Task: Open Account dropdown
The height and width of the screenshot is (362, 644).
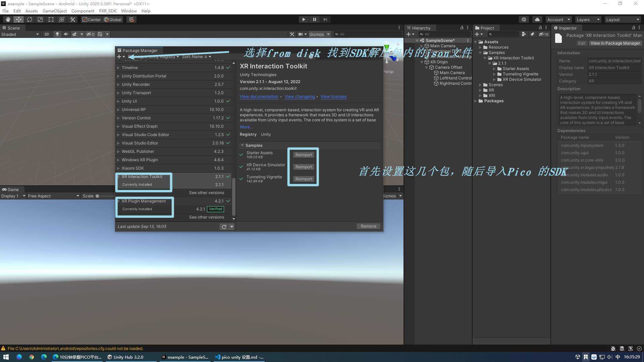Action: tap(558, 19)
